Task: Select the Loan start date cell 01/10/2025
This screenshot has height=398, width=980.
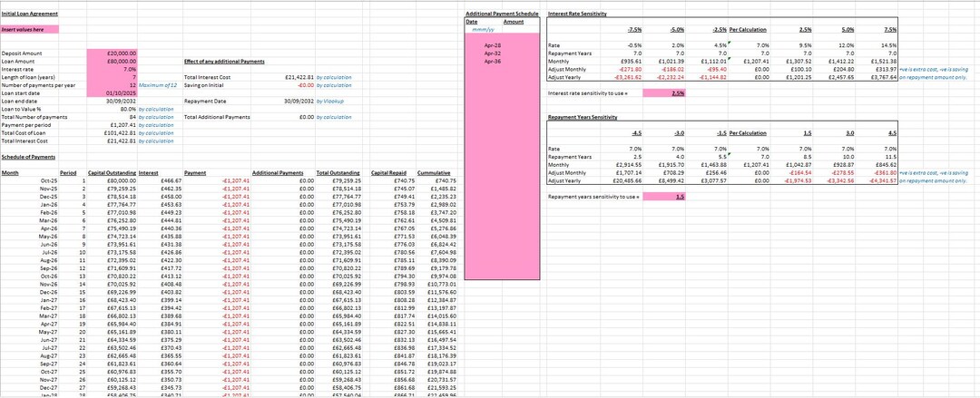Action: (x=113, y=92)
